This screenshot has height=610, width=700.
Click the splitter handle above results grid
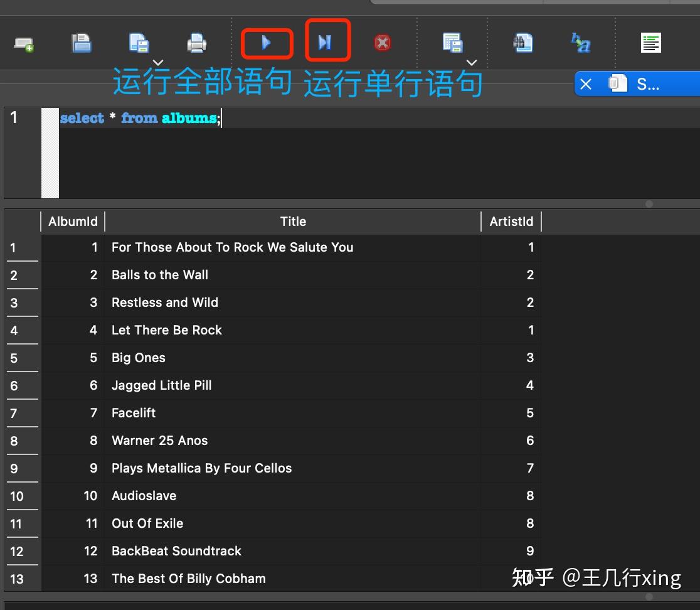coord(649,204)
